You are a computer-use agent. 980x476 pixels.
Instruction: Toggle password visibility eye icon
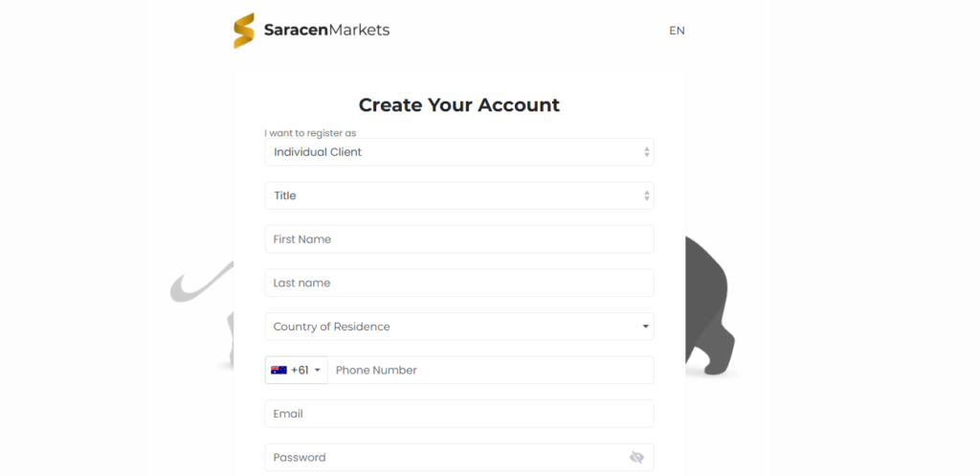636,458
